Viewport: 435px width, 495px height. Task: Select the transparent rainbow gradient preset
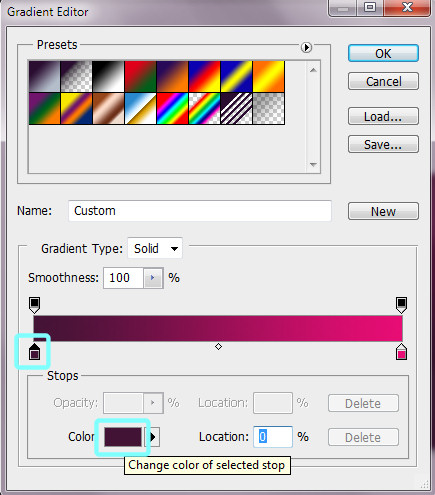(204, 109)
